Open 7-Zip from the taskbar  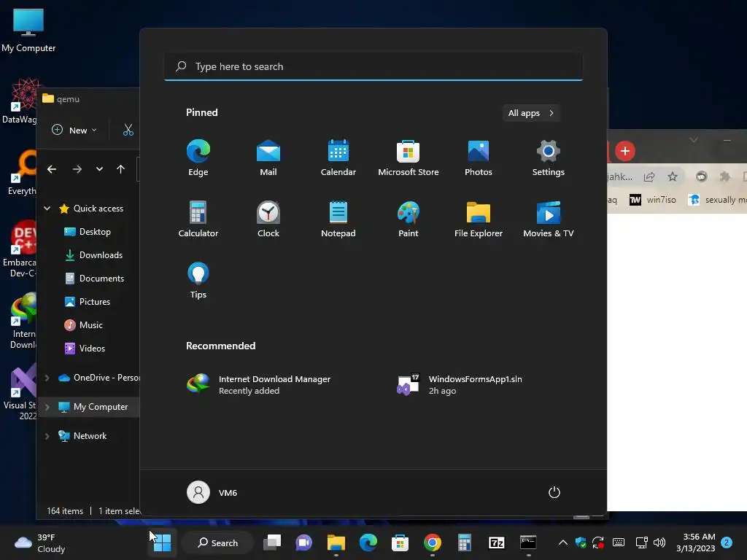point(496,542)
